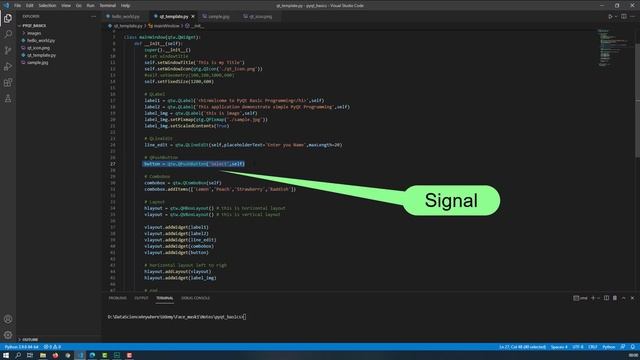640x360 pixels.
Task: Open the Search view in the activity bar
Action: (8, 34)
